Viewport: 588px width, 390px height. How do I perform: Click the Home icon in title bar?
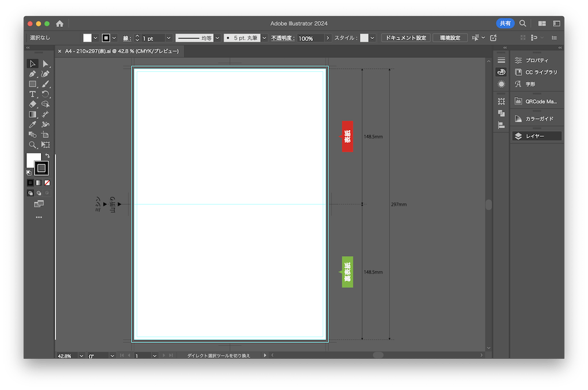[x=60, y=24]
